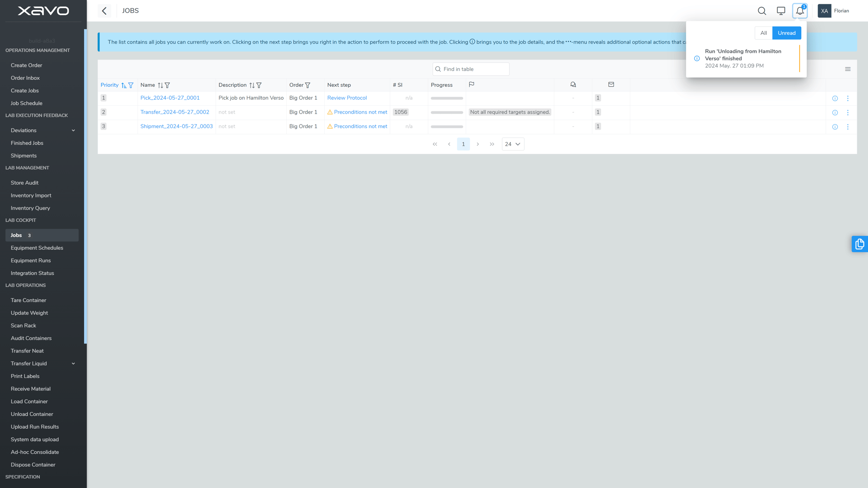Open rows-per-page dropdown showing 24
868x488 pixels.
[513, 144]
